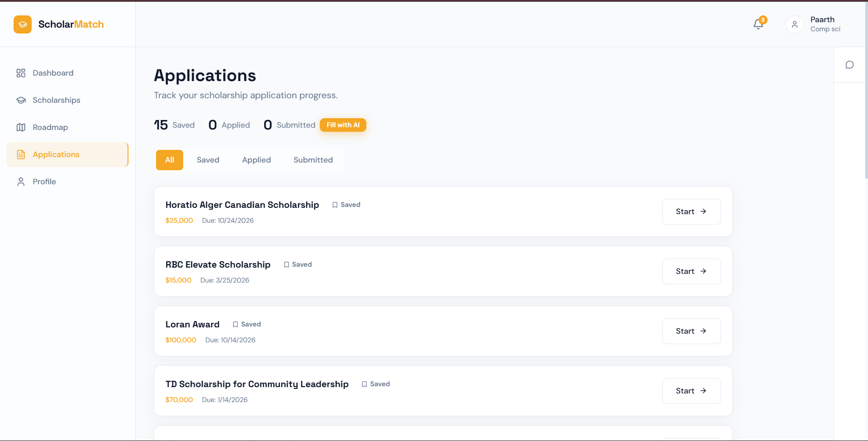Click the Profile person icon in sidebar
Viewport: 868px width, 441px height.
click(21, 182)
